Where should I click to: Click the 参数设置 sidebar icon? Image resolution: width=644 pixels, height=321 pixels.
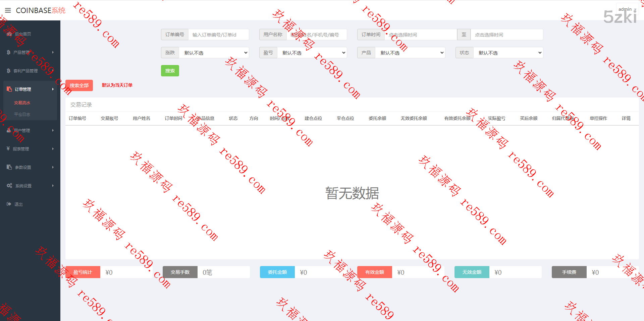(9, 167)
